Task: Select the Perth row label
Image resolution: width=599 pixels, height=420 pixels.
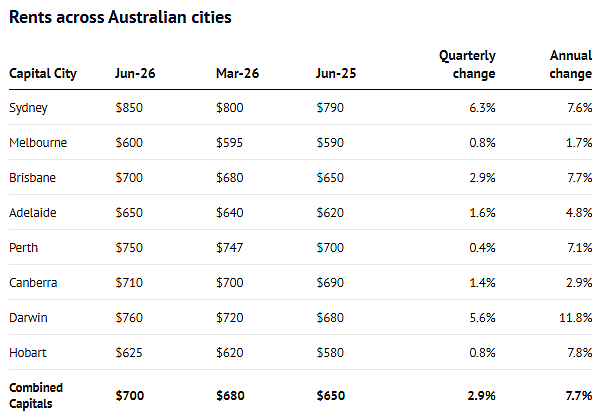Action: [x=24, y=248]
